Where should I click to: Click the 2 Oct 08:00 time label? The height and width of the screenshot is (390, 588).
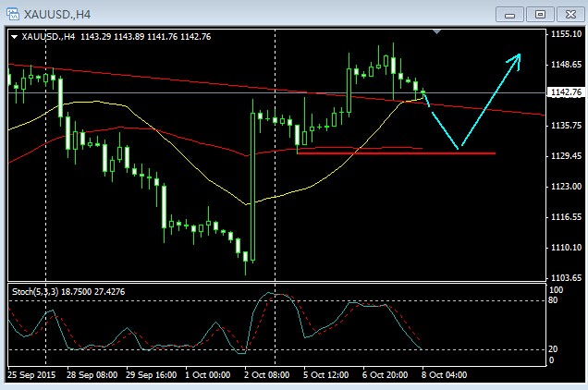pos(267,374)
